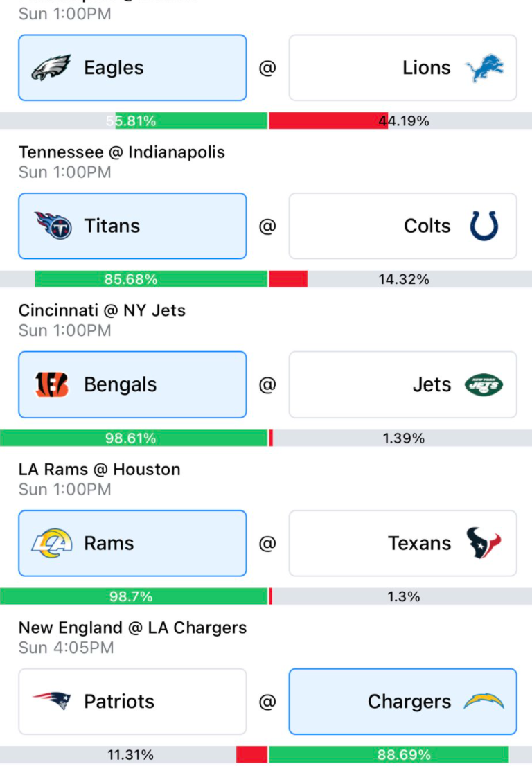Select Colts as your pick
The image size is (532, 773).
403,226
